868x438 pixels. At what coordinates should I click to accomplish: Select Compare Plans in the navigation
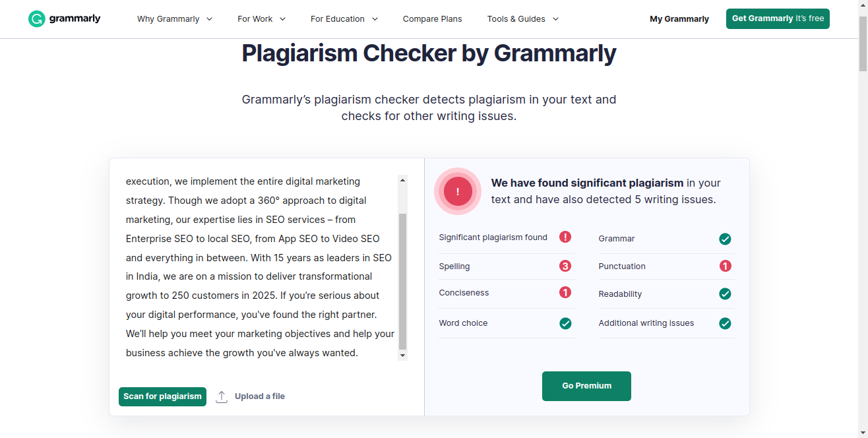[432, 18]
